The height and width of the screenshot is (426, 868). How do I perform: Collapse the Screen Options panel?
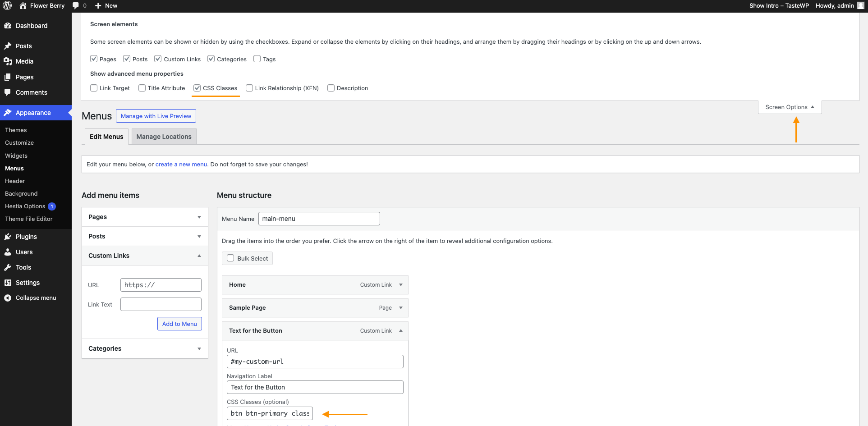[790, 107]
